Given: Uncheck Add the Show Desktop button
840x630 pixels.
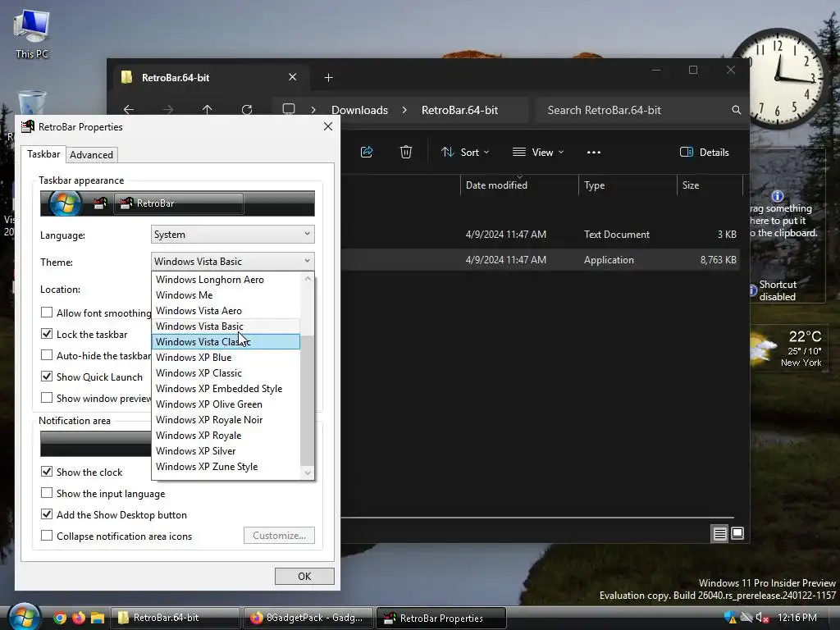Looking at the screenshot, I should click(x=47, y=514).
